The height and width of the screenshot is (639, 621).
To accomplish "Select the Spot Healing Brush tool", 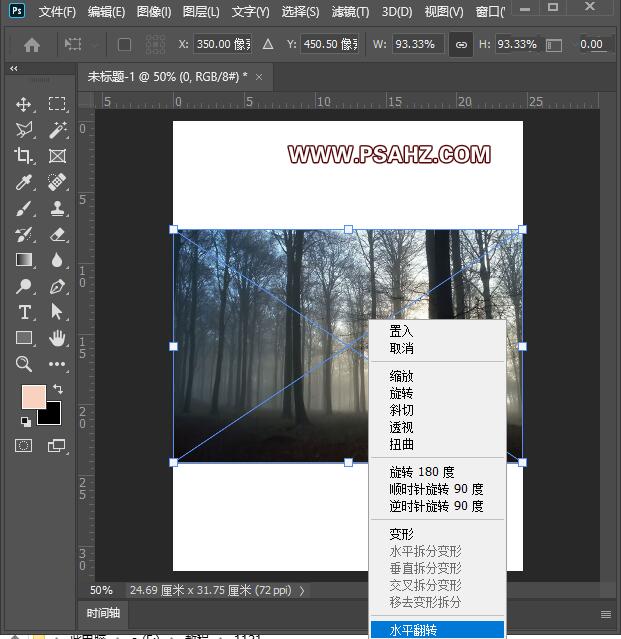I will (x=57, y=182).
